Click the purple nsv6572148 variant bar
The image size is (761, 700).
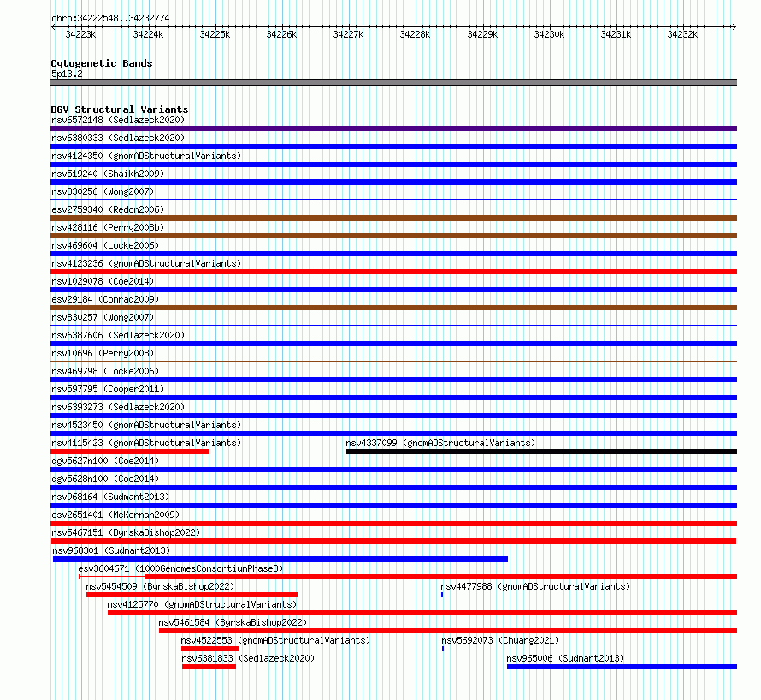394,128
